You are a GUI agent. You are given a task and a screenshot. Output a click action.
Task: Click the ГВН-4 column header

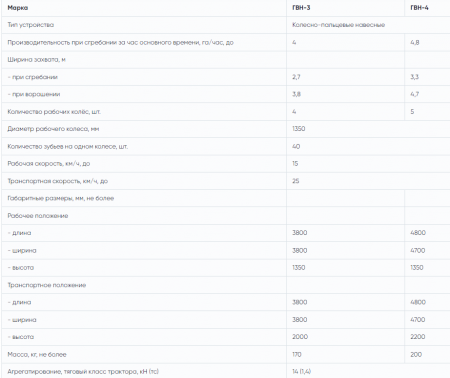(x=419, y=8)
